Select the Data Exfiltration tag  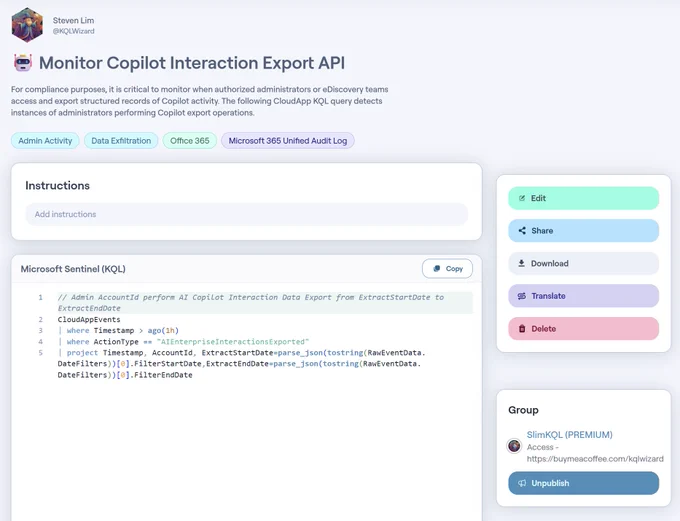point(121,141)
